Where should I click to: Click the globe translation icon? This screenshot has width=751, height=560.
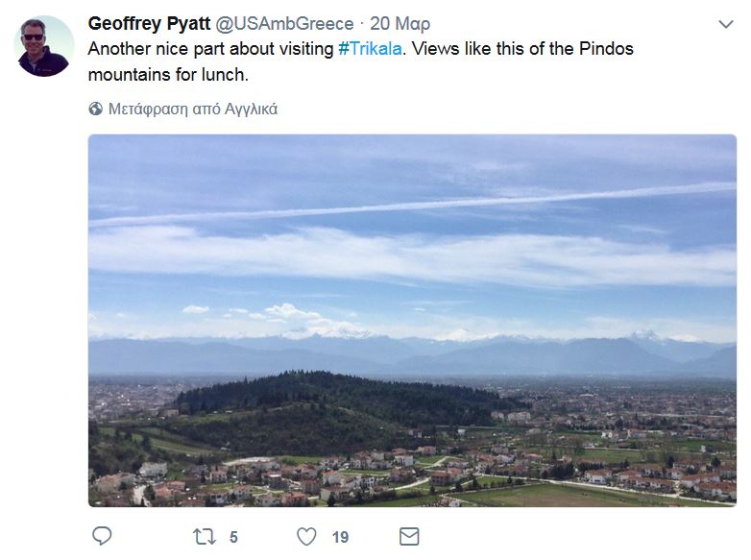point(96,109)
